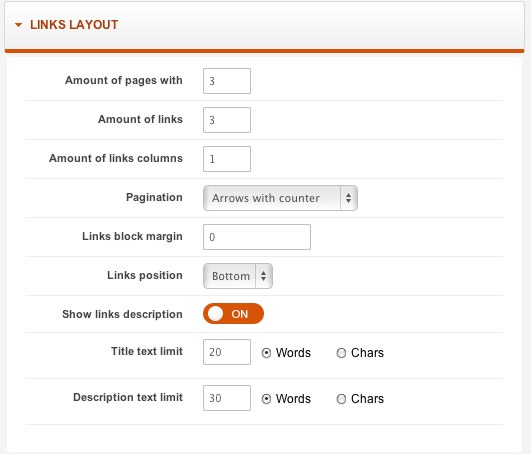
Task: Click the LINKS LAYOUT header title
Action: 74,25
